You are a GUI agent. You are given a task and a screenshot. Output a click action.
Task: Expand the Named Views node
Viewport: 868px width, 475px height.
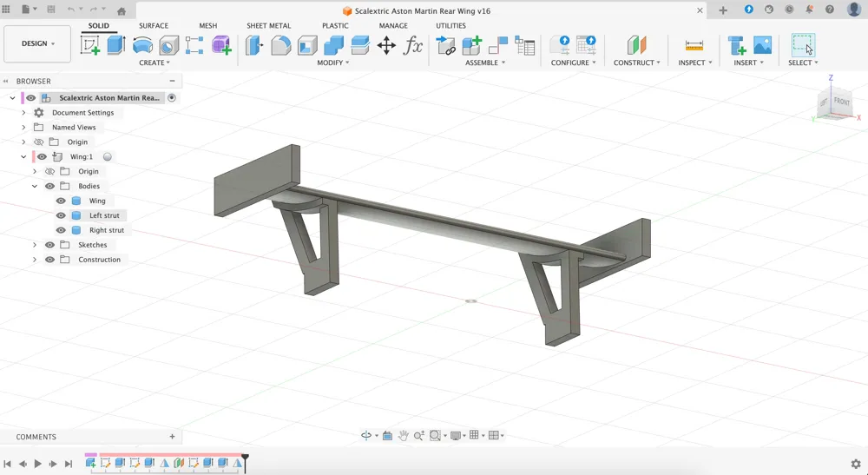pos(23,128)
